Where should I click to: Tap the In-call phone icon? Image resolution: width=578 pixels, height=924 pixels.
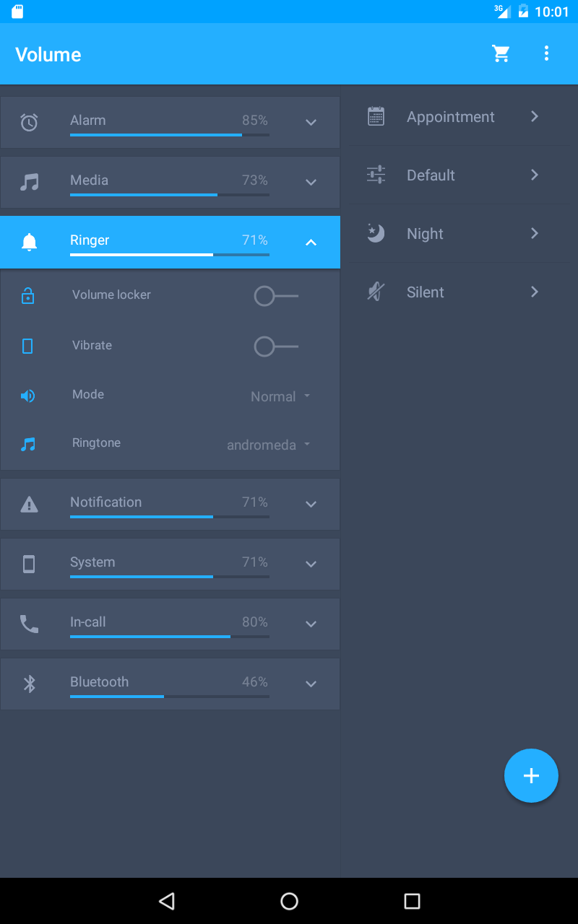[x=29, y=624]
